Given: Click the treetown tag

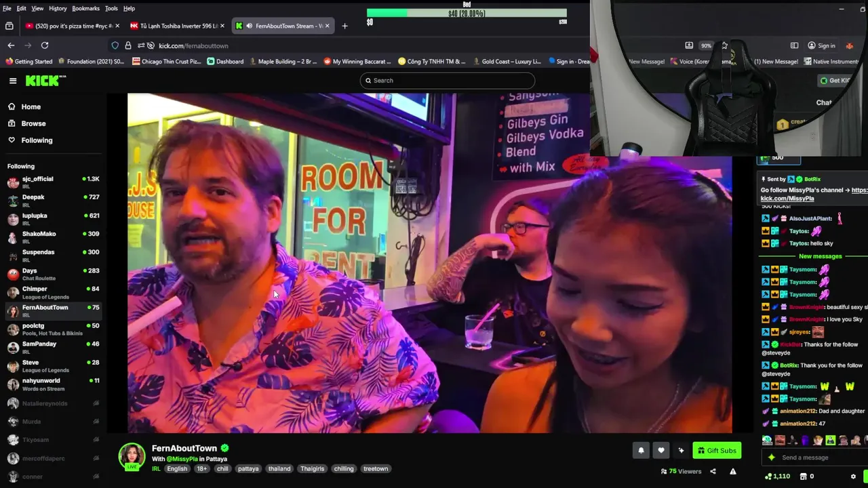Looking at the screenshot, I should tap(376, 468).
